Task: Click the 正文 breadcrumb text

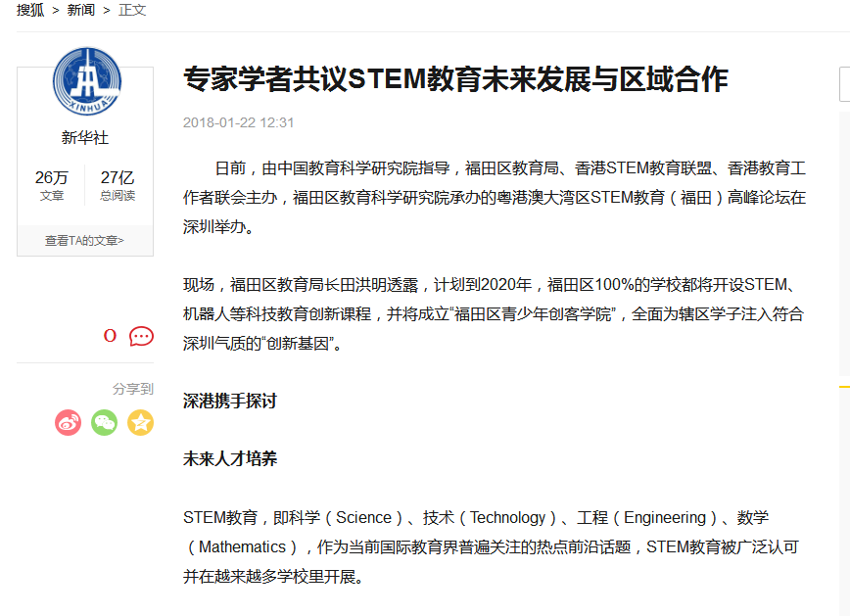Action: (132, 10)
